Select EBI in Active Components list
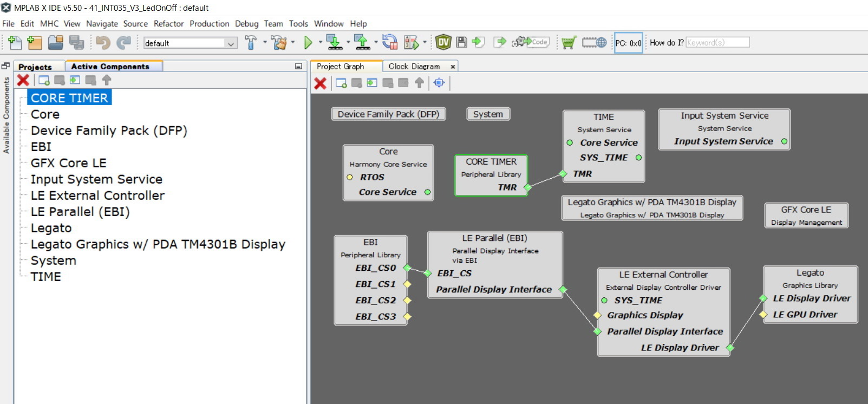868x404 pixels. (x=41, y=147)
